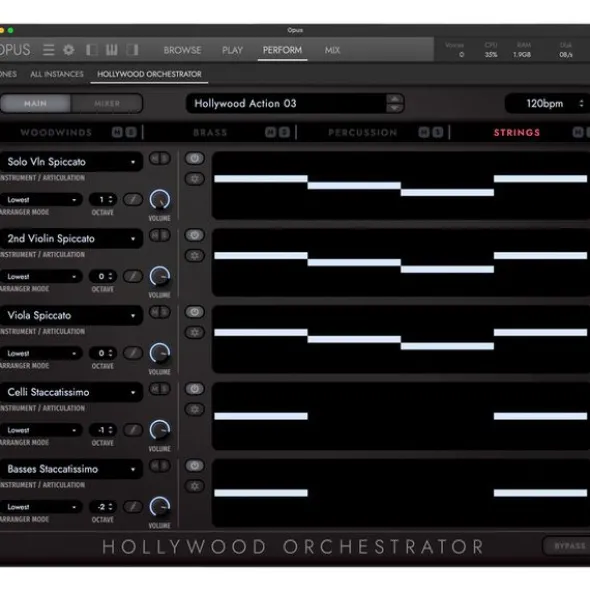590x591 pixels.
Task: Open the Opus hamburger main menu
Action: click(x=48, y=50)
